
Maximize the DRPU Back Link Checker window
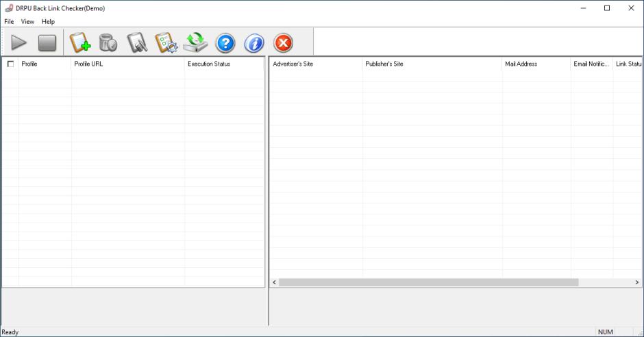[607, 8]
